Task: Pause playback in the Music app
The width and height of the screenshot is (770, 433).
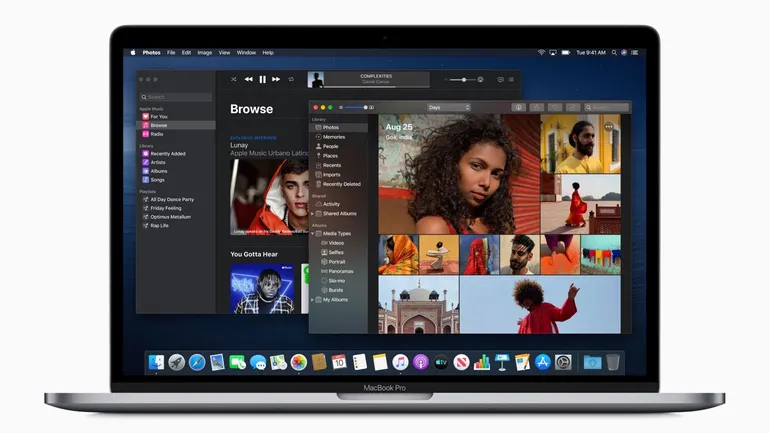Action: coord(263,79)
